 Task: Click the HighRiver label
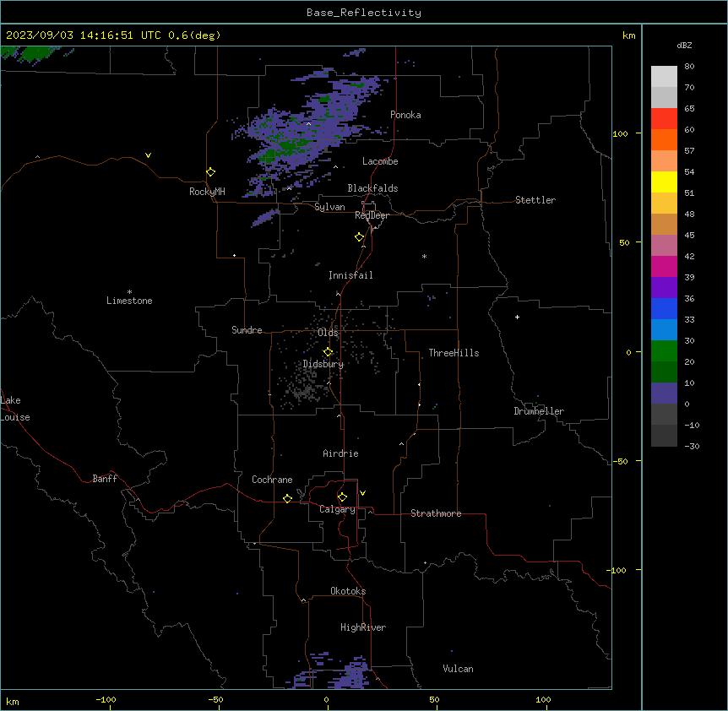[x=363, y=627]
